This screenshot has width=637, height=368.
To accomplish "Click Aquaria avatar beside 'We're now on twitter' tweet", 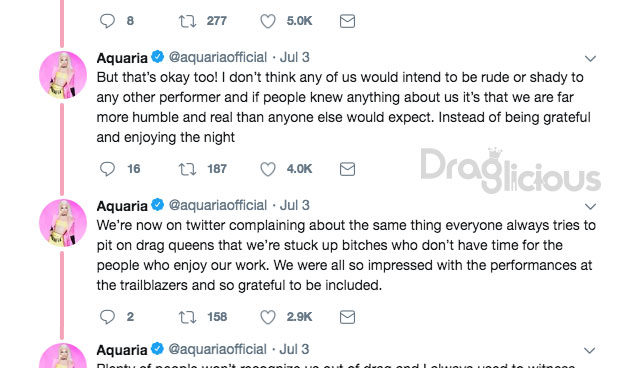I will (x=63, y=223).
